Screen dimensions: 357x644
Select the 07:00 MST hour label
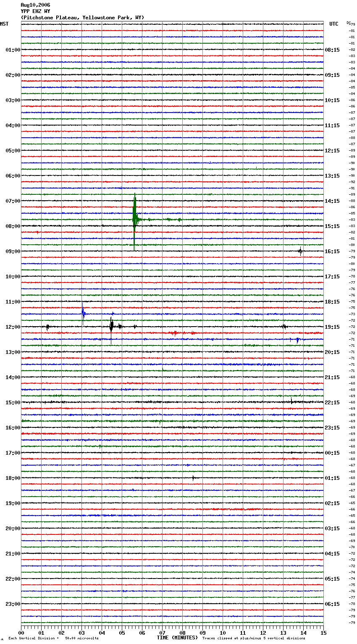coord(13,201)
